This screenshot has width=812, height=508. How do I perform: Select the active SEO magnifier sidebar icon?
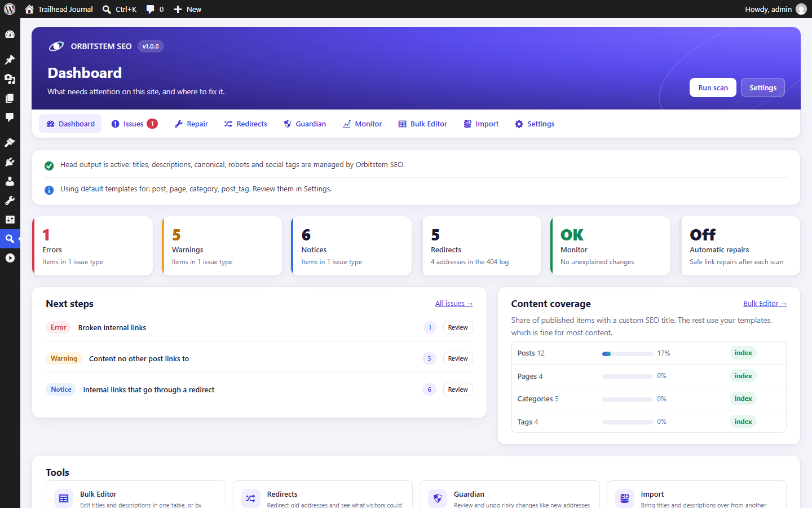(x=10, y=239)
